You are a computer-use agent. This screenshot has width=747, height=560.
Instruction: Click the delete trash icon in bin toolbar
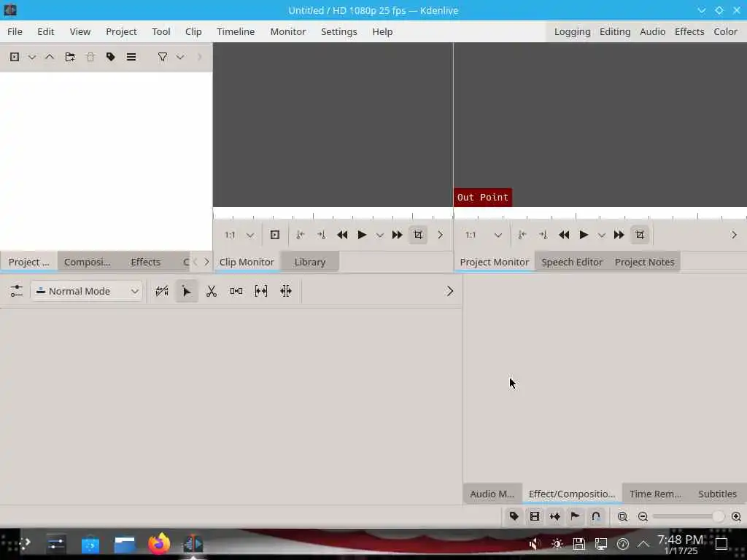90,57
